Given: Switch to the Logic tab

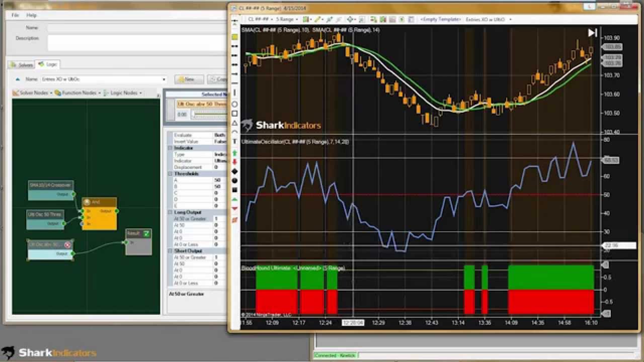Looking at the screenshot, I should [x=48, y=64].
